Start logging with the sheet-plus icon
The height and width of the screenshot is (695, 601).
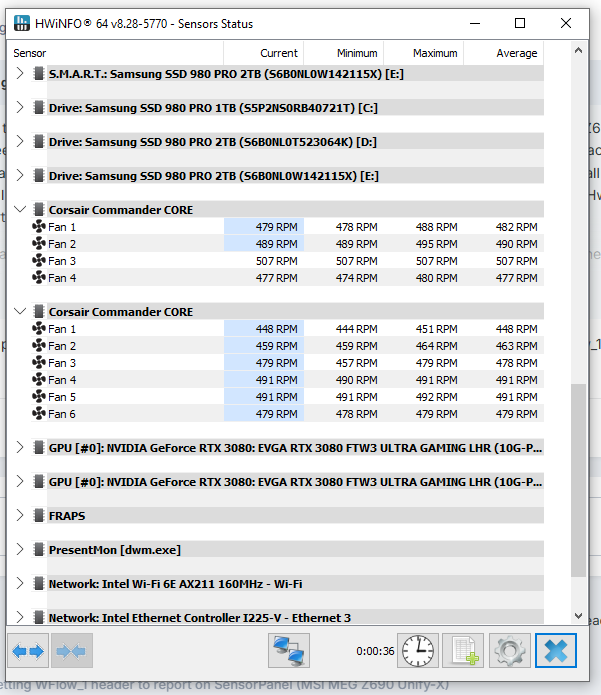463,651
